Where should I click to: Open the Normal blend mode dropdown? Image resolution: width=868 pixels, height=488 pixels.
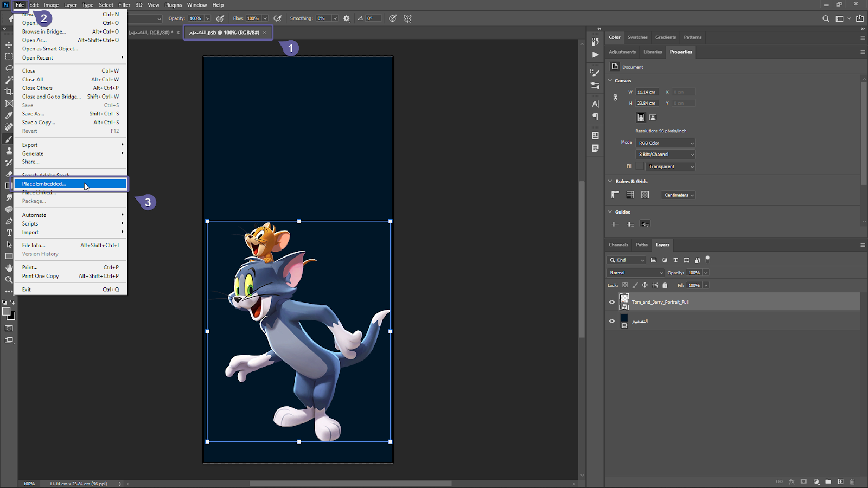(635, 273)
